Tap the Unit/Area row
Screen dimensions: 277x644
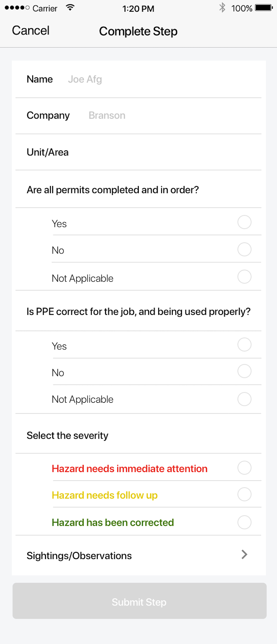coord(138,152)
